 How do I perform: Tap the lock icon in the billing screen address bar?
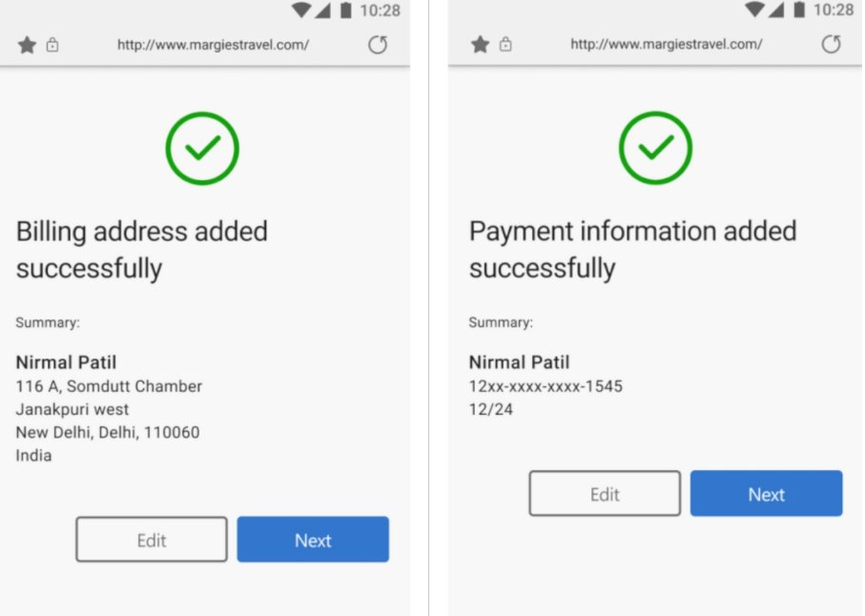(x=52, y=45)
